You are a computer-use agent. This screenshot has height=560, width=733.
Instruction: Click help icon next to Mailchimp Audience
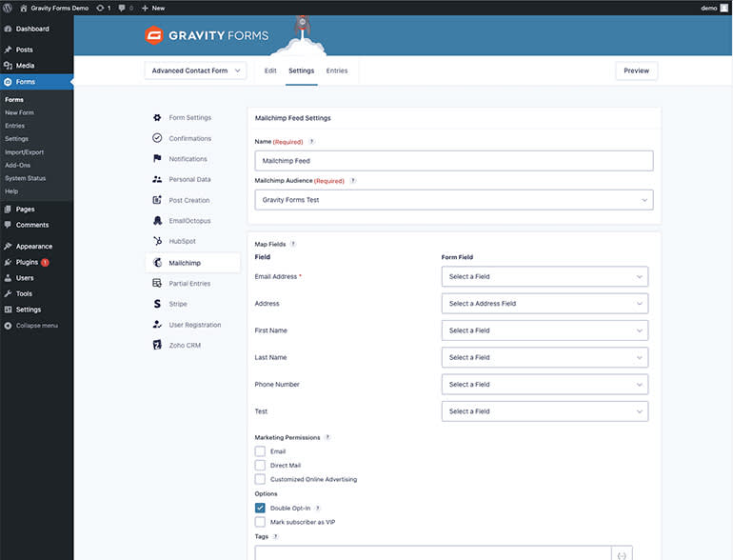(353, 180)
